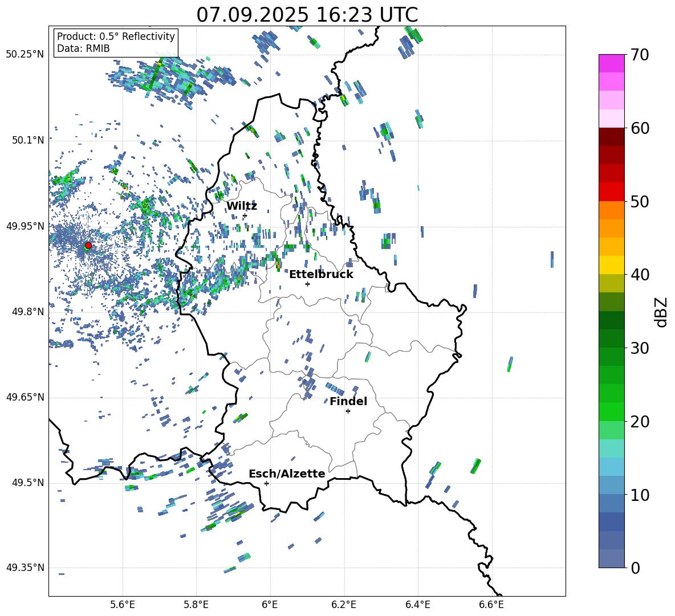Click the red radar site marker dot

(88, 246)
